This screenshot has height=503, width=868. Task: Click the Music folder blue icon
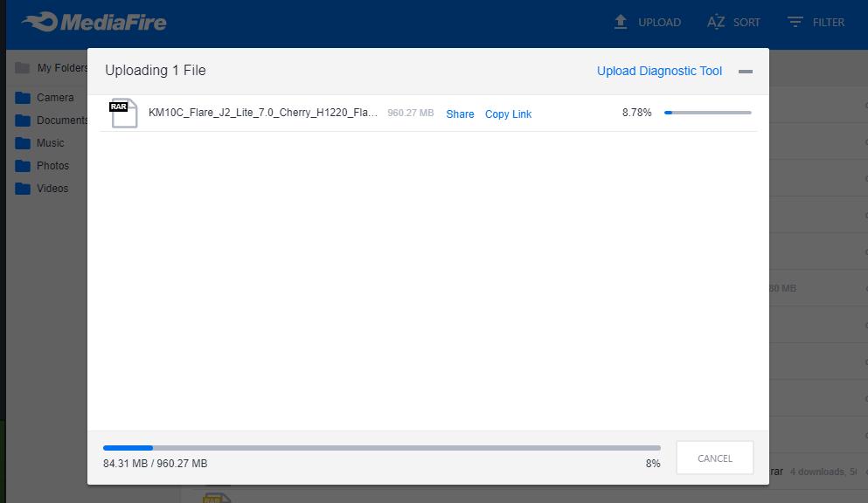23,143
